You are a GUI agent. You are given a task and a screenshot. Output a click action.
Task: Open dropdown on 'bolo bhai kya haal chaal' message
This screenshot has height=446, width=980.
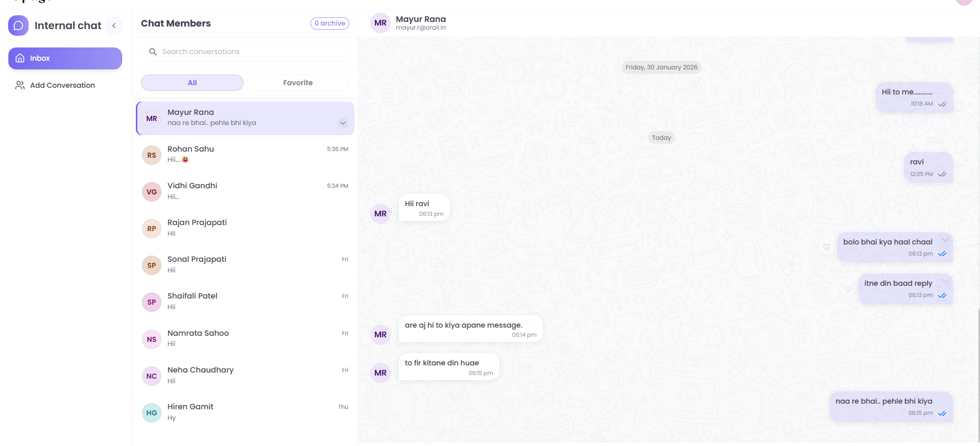click(945, 240)
